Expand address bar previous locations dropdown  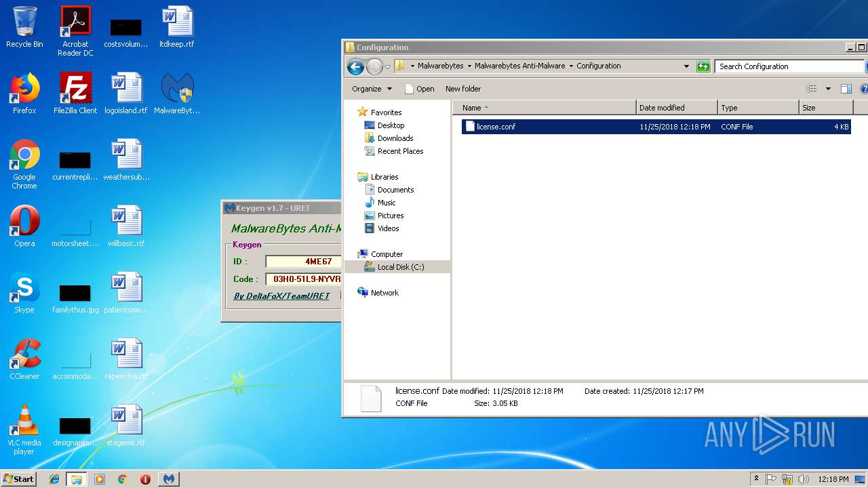(x=686, y=66)
